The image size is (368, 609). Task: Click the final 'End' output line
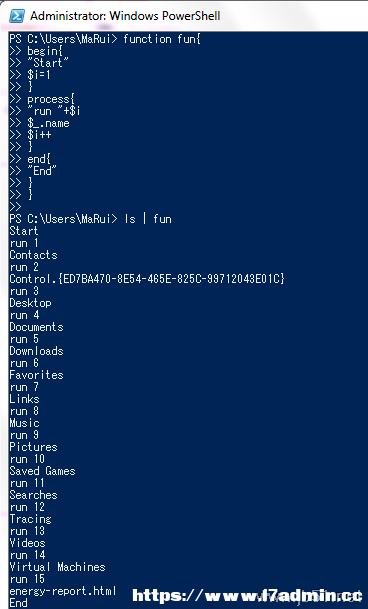[19, 603]
